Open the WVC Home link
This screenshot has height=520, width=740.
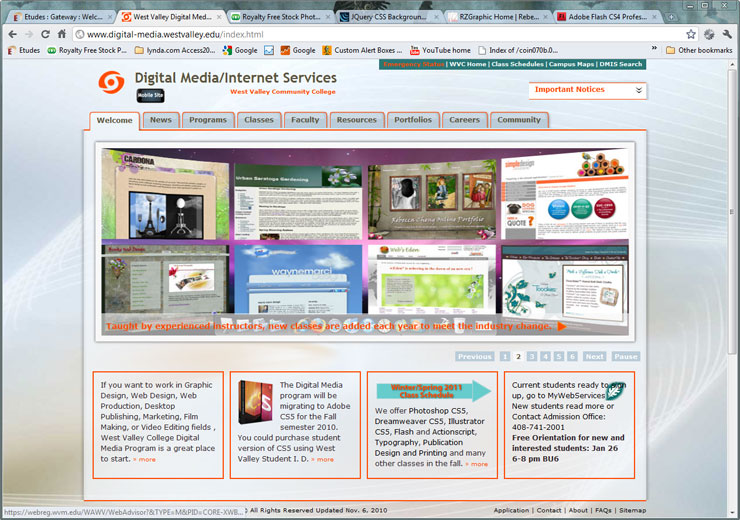pos(468,64)
